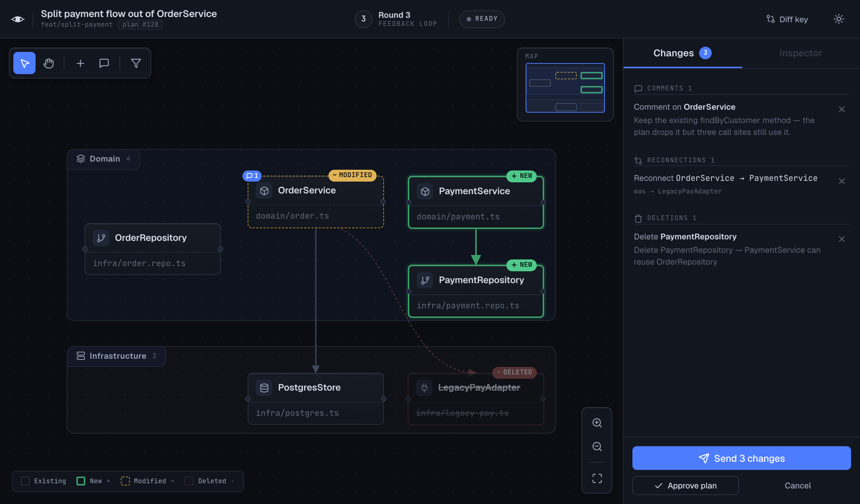Select the OrderRepository node title
This screenshot has width=860, height=504.
click(151, 238)
